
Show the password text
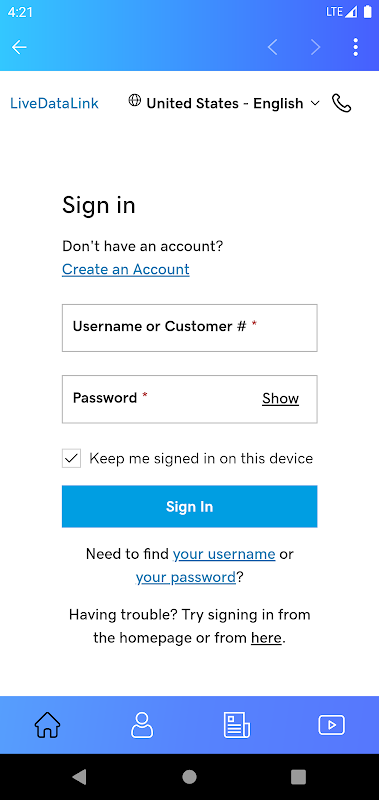click(281, 398)
